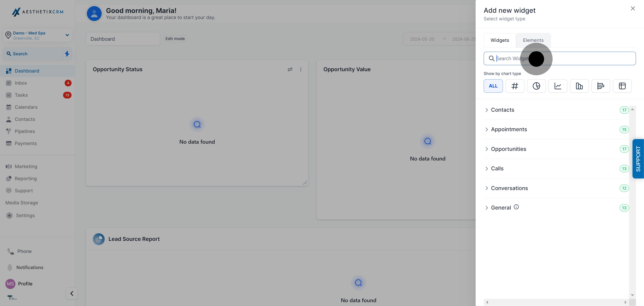
Task: Switch to the Elements tab
Action: [533, 40]
